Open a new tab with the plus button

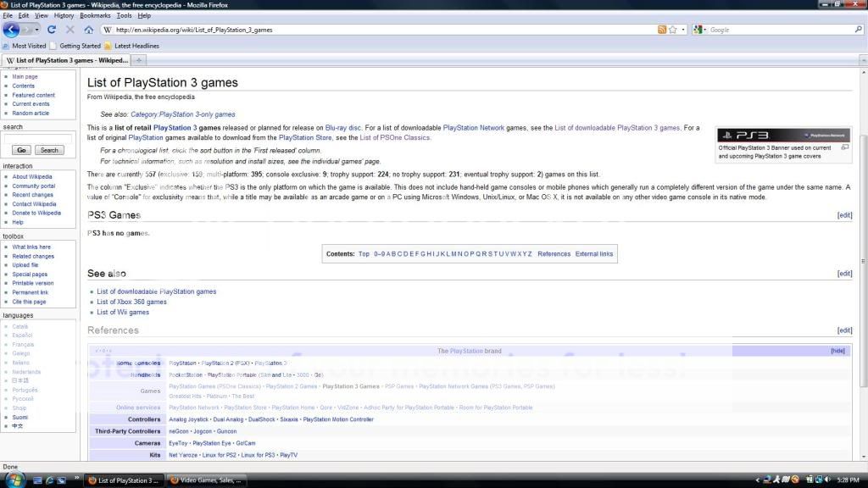click(x=140, y=60)
